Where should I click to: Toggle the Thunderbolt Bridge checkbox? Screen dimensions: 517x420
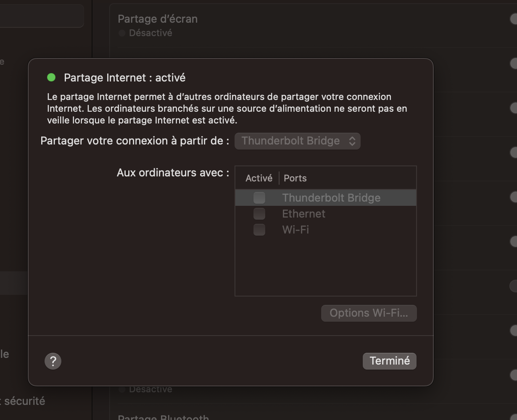pos(259,198)
